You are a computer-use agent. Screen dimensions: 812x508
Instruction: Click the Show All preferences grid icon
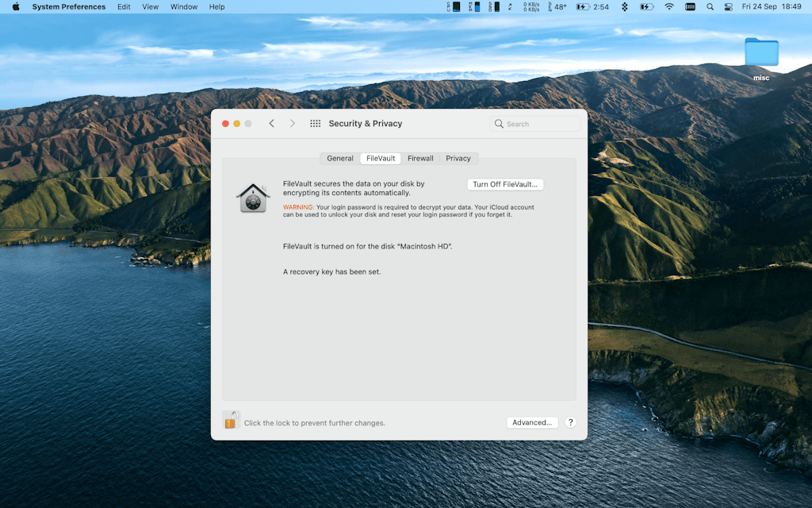[315, 124]
